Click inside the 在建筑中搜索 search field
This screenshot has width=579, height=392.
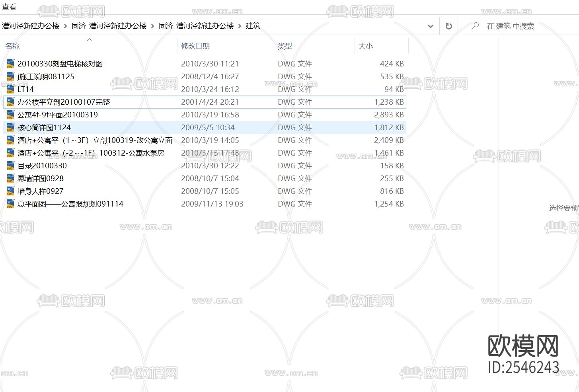click(513, 26)
